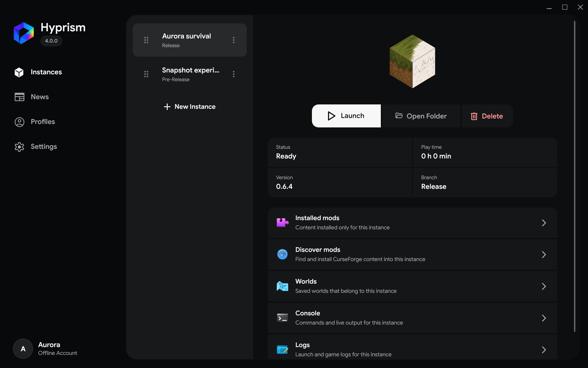The image size is (588, 368).
Task: Open the Logs title
Action: click(x=302, y=345)
